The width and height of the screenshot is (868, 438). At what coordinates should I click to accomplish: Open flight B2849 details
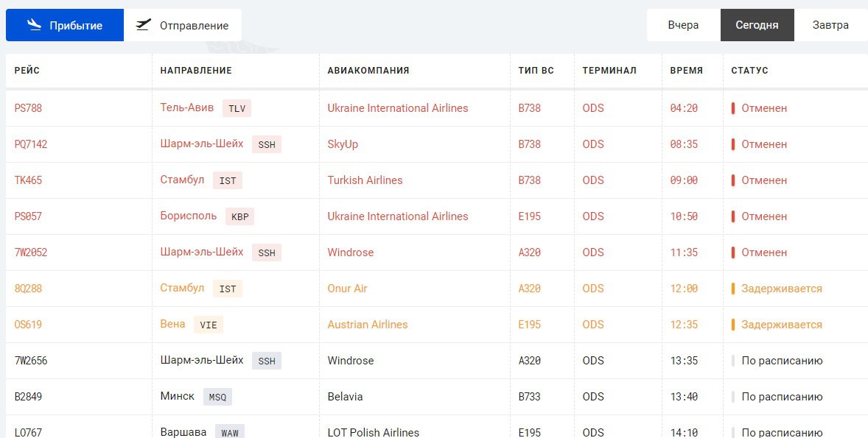28,397
